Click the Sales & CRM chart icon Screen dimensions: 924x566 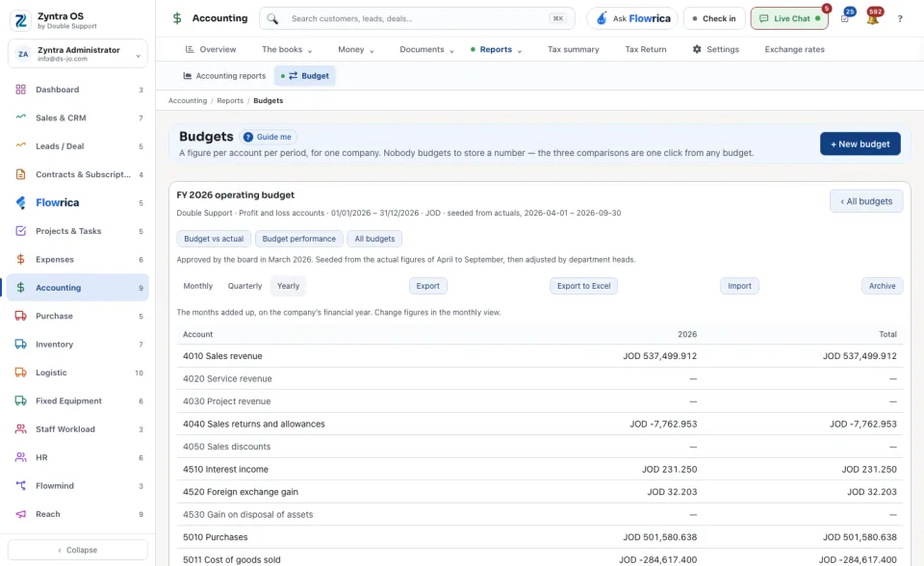point(20,117)
